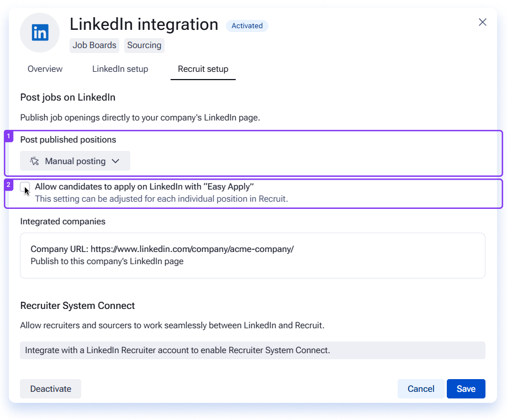This screenshot has width=507, height=420.
Task: Click the Job Boards tag
Action: (x=94, y=45)
